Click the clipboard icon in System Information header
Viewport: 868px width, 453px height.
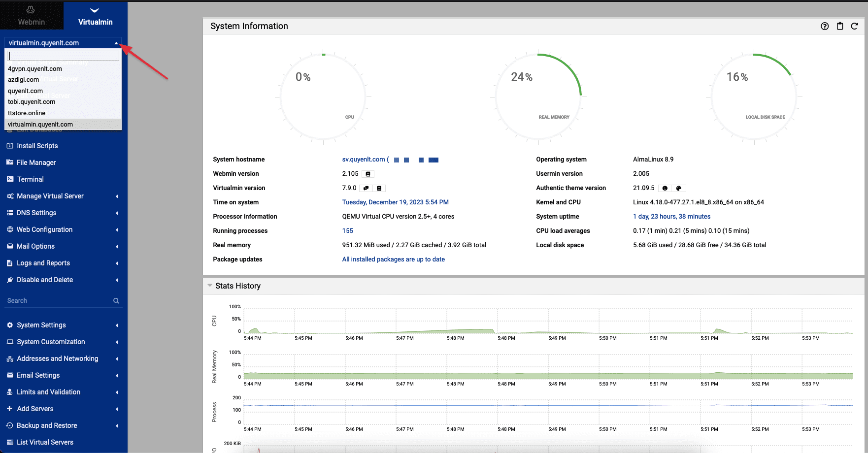tap(840, 26)
